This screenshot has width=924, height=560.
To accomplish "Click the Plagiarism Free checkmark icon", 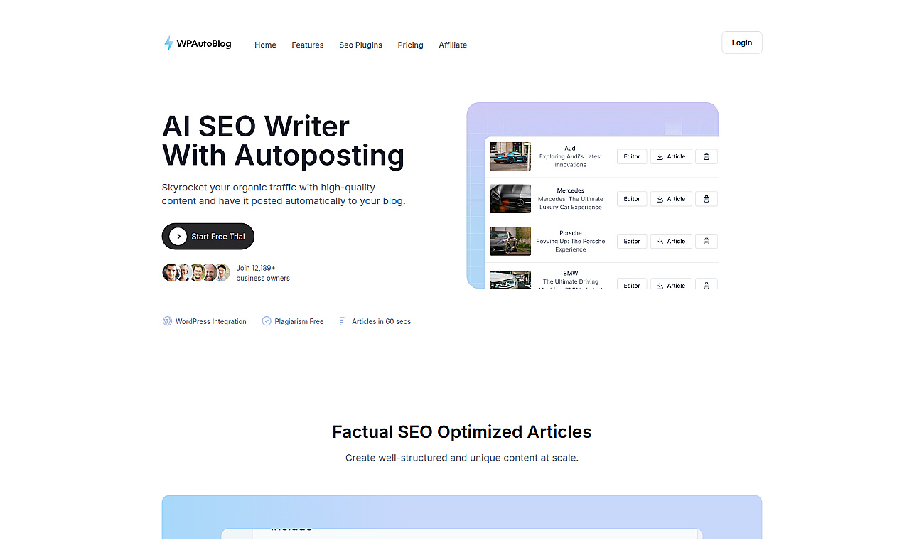I will point(267,321).
